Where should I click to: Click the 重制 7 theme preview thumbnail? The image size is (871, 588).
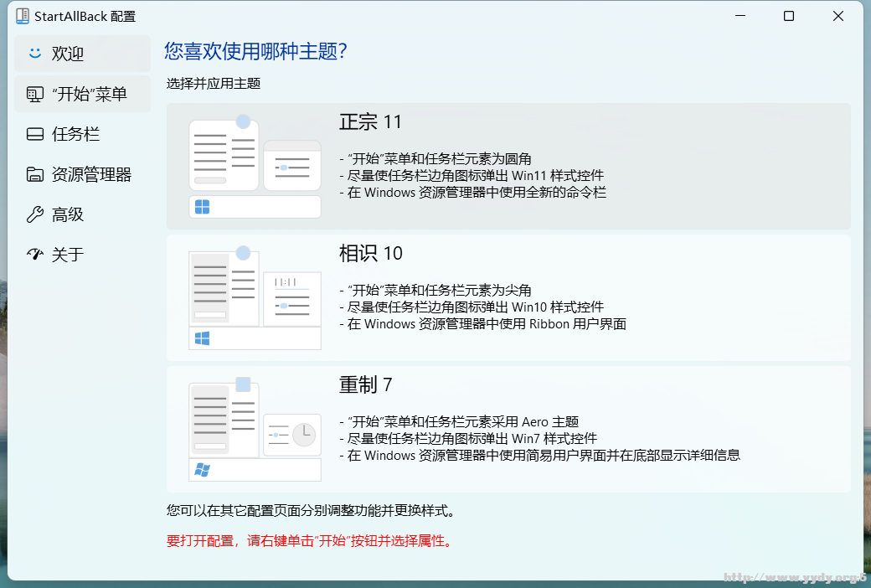(255, 429)
